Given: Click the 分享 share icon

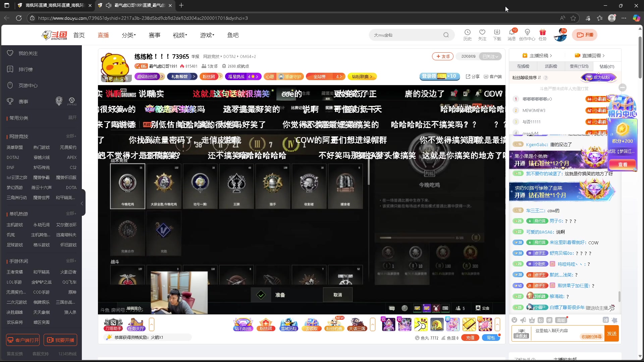Looking at the screenshot, I should pos(473,76).
